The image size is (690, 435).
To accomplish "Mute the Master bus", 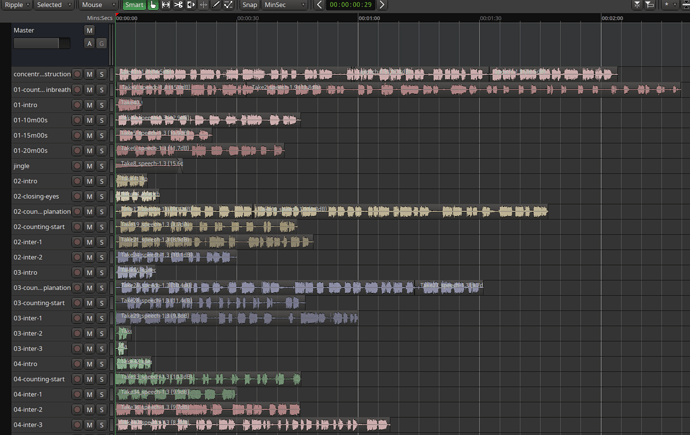I will pos(89,30).
